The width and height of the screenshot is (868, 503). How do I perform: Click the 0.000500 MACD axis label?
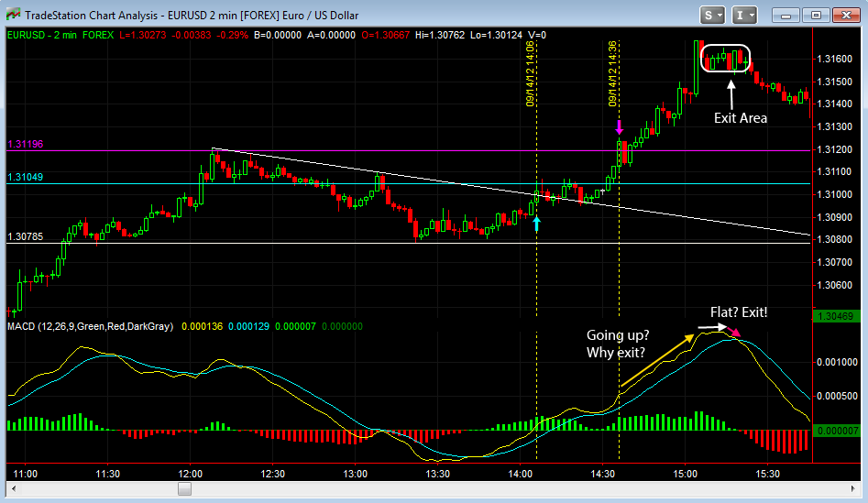point(837,396)
